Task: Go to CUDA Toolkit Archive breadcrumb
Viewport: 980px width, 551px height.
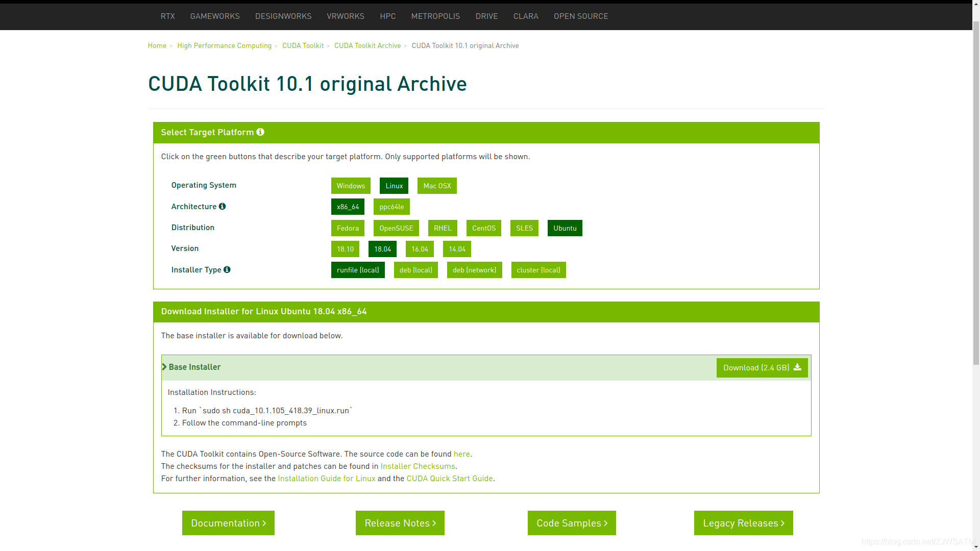Action: click(x=367, y=45)
